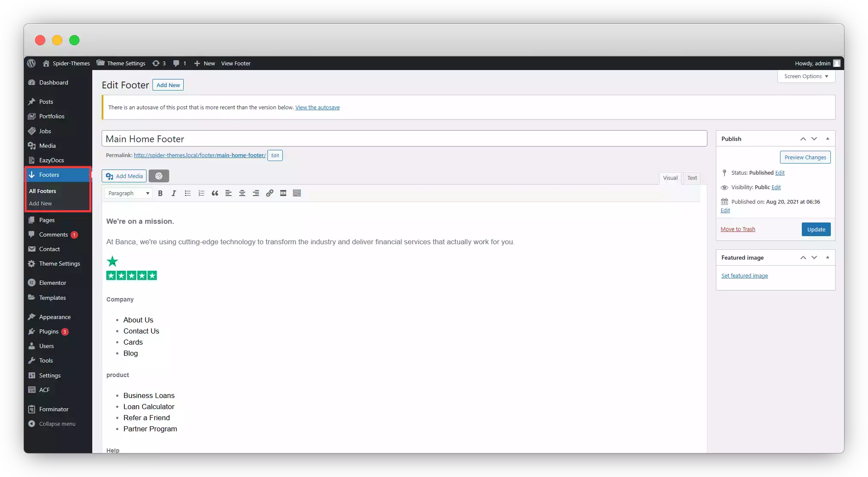Select Paragraph from format dropdown
The width and height of the screenshot is (868, 477).
127,193
